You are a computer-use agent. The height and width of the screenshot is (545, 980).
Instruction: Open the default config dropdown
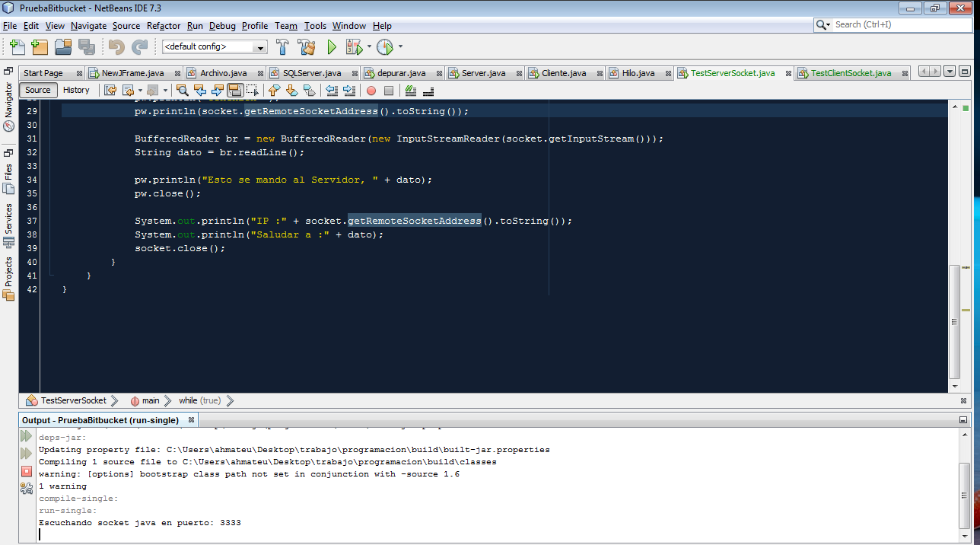261,46
